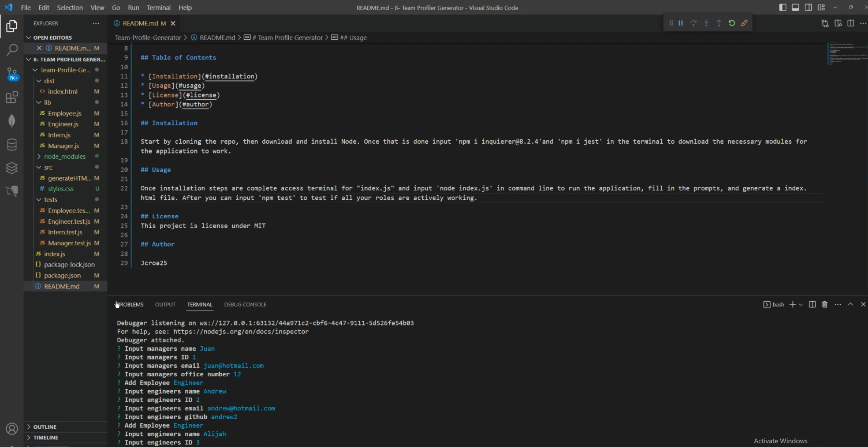Restart the debugging session
Viewport: 868px width, 447px height.
click(731, 23)
